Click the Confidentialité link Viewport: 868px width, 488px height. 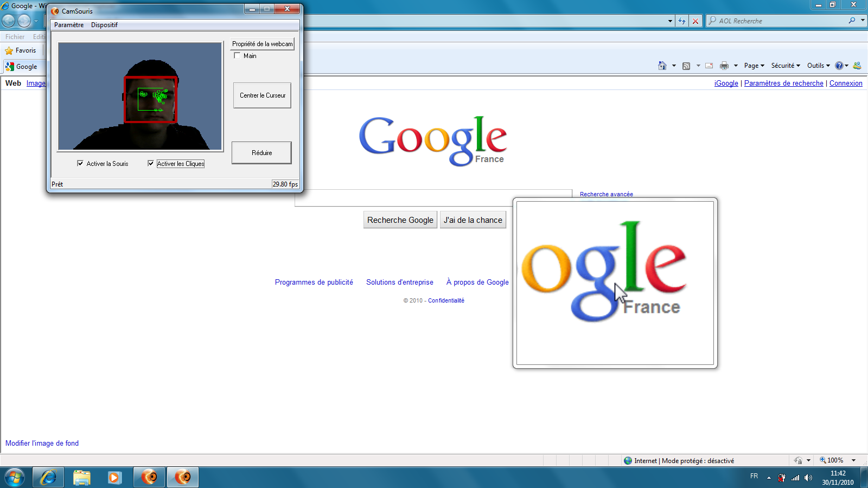tap(446, 300)
